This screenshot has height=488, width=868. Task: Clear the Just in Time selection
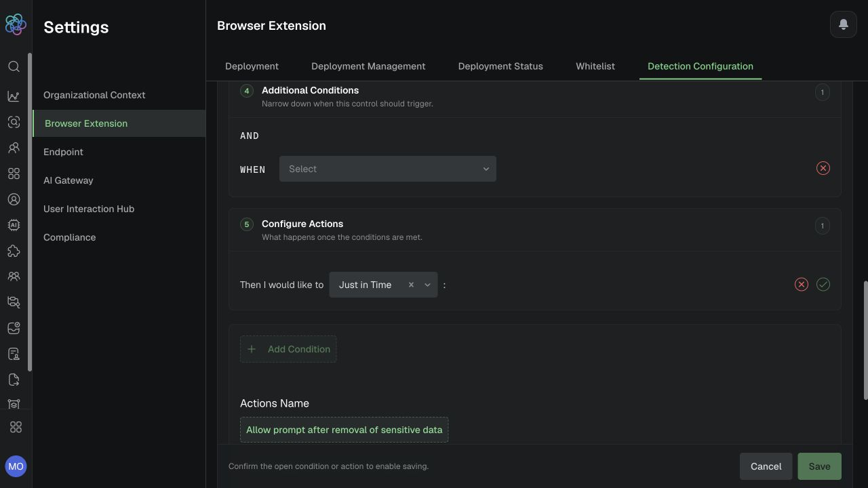tap(411, 285)
